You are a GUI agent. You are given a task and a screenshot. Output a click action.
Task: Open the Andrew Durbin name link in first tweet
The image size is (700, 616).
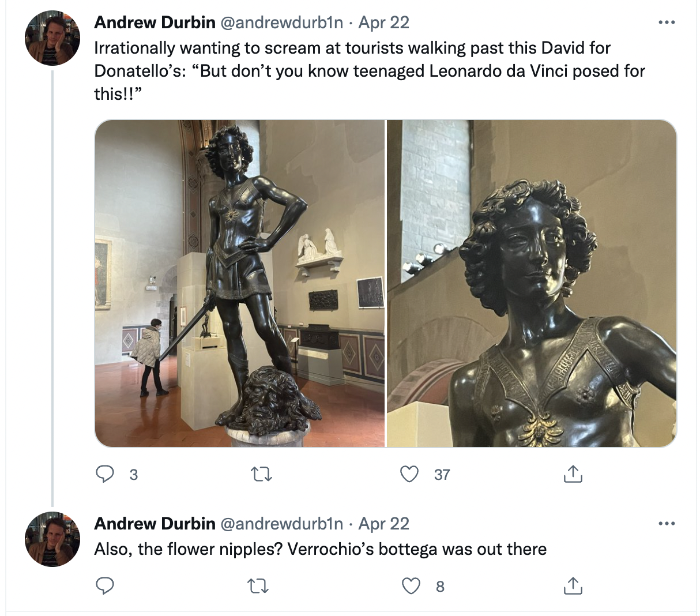coord(155,22)
